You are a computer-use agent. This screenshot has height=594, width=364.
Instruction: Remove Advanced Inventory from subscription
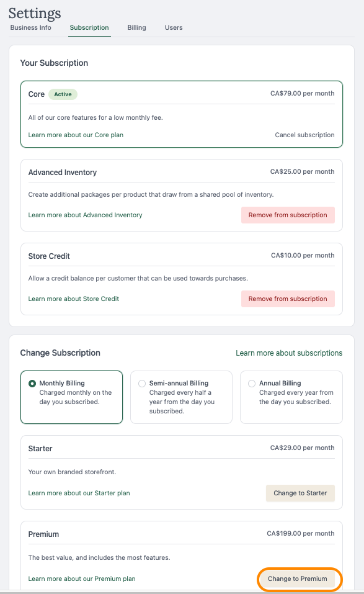pos(288,215)
